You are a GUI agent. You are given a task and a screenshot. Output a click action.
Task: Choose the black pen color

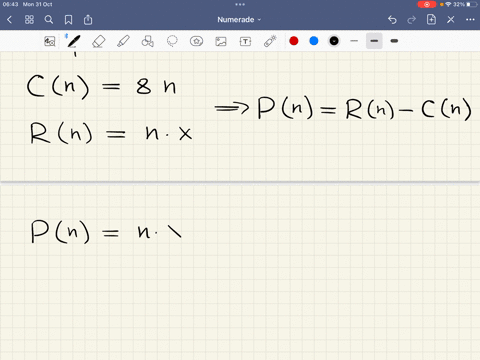coord(334,41)
